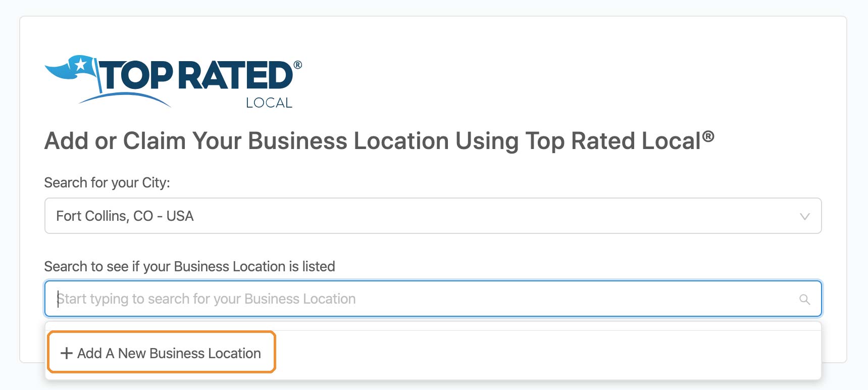Screen dimensions: 868x390
Task: Select Add A New Business Location option
Action: tap(161, 352)
